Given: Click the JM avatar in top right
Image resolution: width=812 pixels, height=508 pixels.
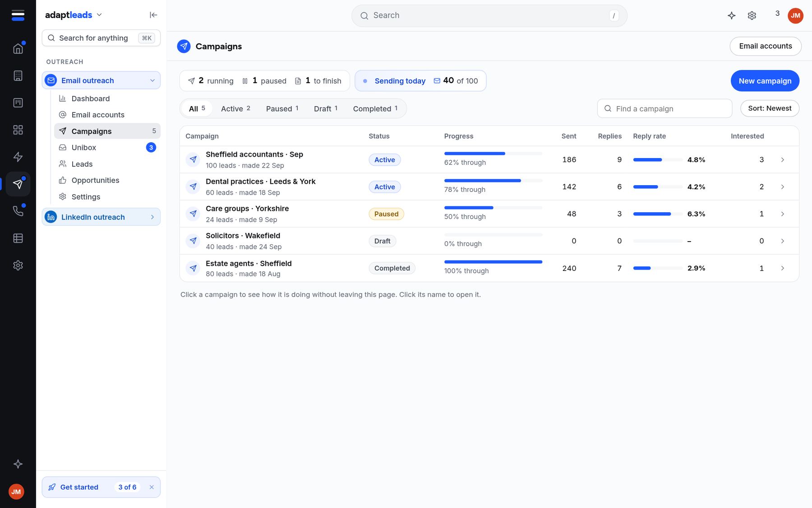Looking at the screenshot, I should click(x=795, y=15).
